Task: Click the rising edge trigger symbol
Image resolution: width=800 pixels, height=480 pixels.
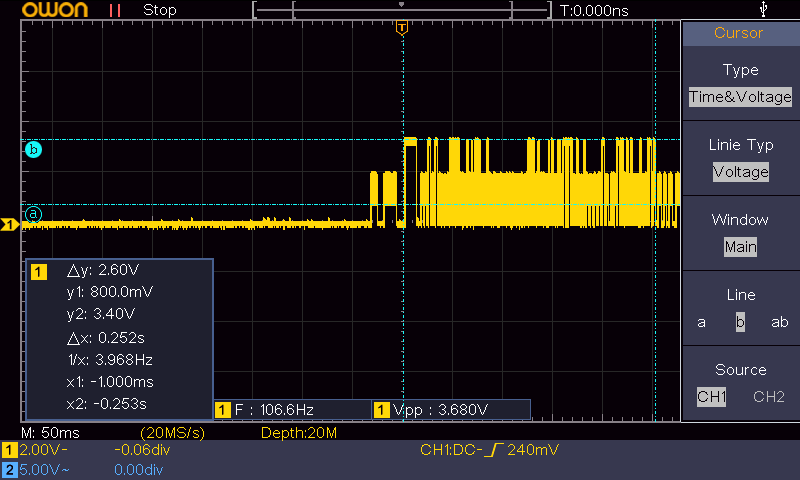Action: [494, 449]
